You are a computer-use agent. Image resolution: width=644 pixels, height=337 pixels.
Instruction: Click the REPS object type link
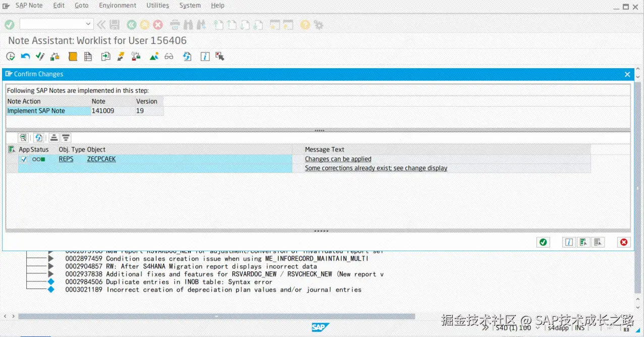(66, 159)
